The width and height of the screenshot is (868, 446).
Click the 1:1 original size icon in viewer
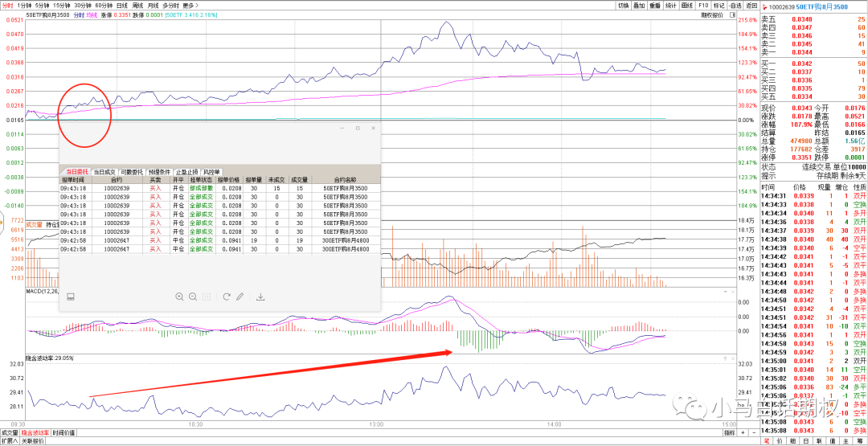click(x=206, y=297)
